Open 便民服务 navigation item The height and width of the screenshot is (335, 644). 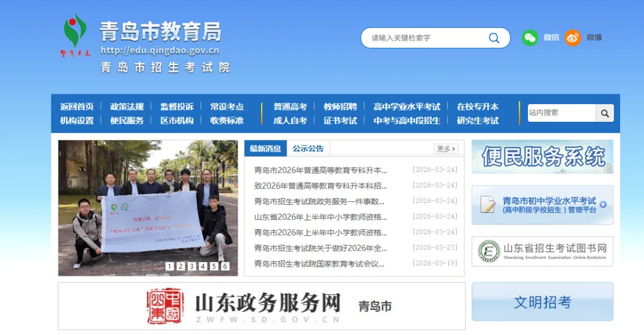(x=127, y=121)
